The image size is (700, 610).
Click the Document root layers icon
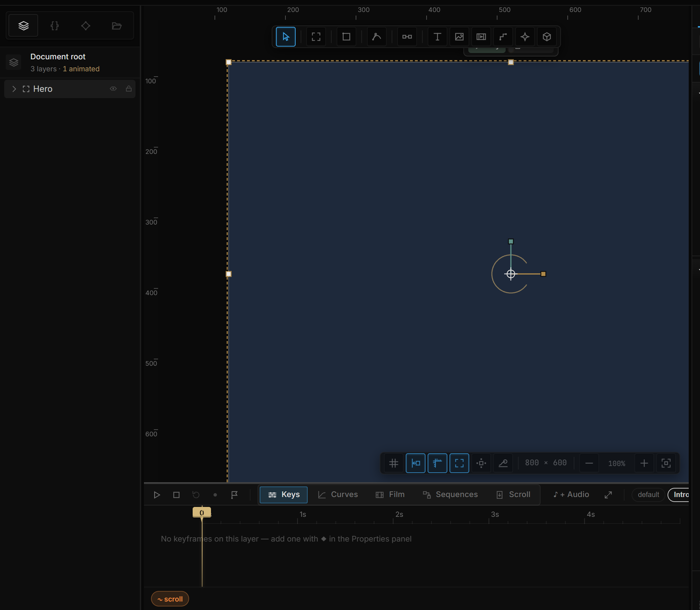13,62
